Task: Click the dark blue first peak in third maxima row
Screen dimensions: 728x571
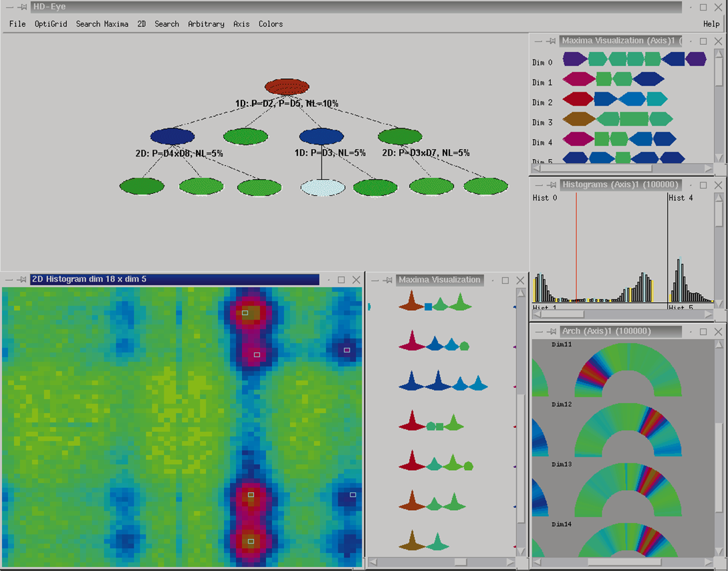Action: (x=412, y=380)
